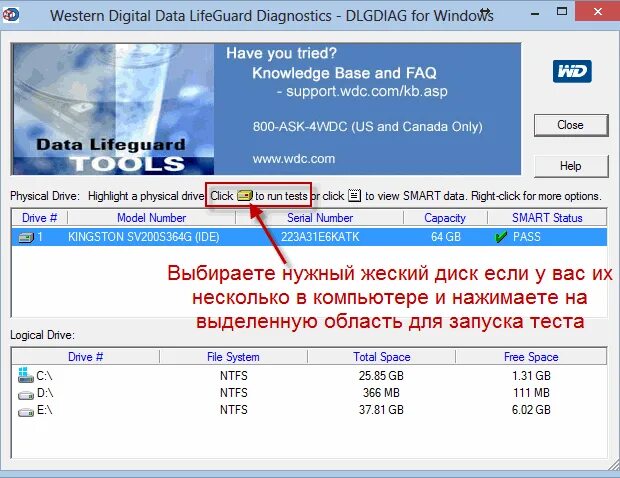Click the 25.85 GB total space value
Screen dimensions: 620x478
[381, 376]
